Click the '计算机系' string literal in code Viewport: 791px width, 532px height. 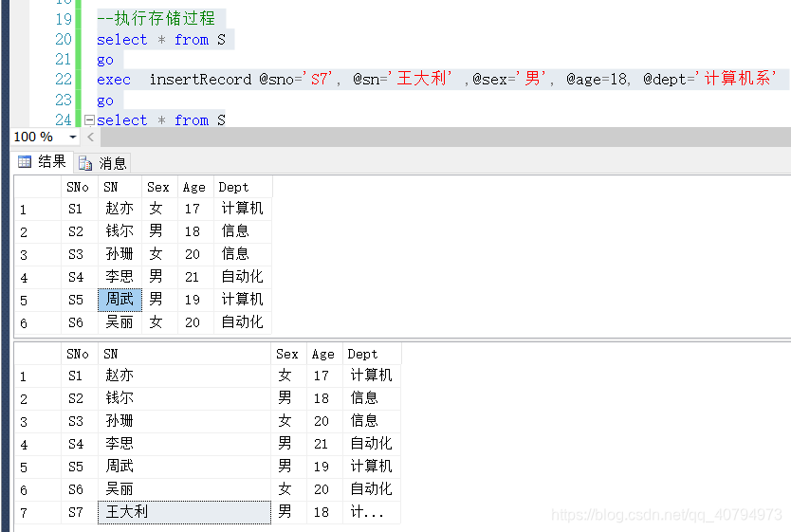click(x=735, y=78)
